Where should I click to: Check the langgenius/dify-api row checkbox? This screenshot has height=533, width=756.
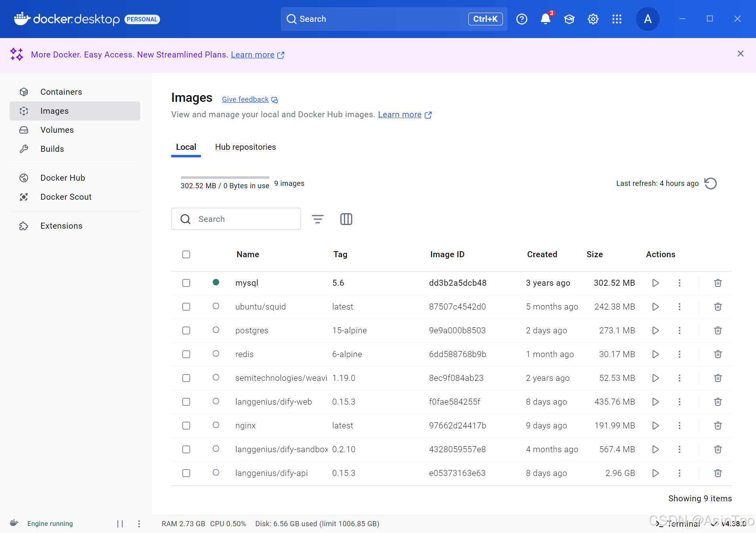pos(186,473)
